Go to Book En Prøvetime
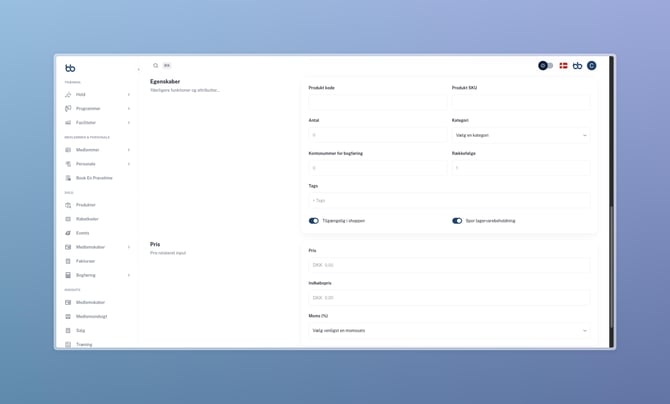Image resolution: width=670 pixels, height=404 pixels. pos(94,178)
